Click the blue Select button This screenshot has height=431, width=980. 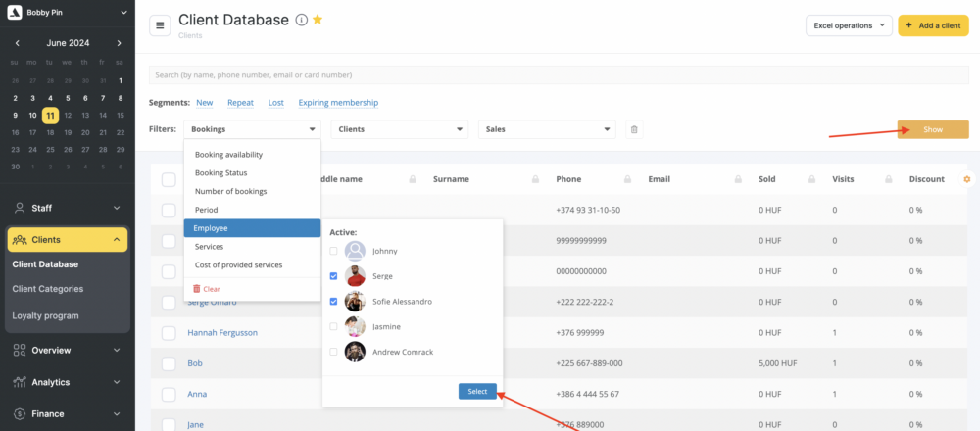[x=477, y=391]
